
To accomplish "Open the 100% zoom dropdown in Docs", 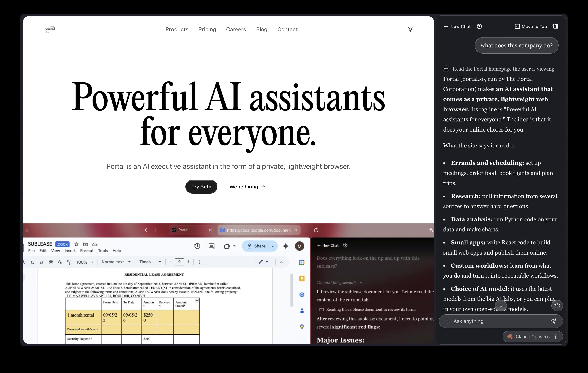I will pyautogui.click(x=85, y=262).
